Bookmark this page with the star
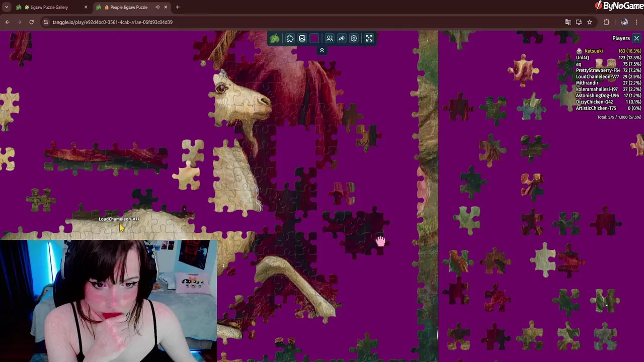Image resolution: width=644 pixels, height=362 pixels. coord(590,22)
